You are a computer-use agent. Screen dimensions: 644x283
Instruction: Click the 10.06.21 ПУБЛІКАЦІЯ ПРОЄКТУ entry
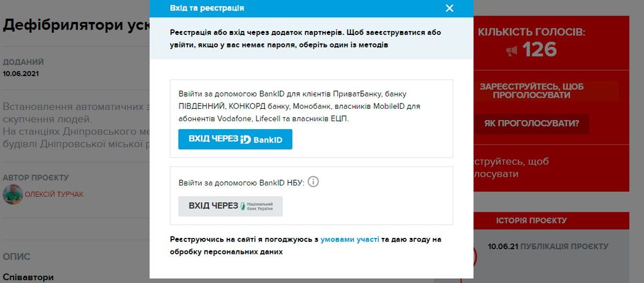pos(548,247)
